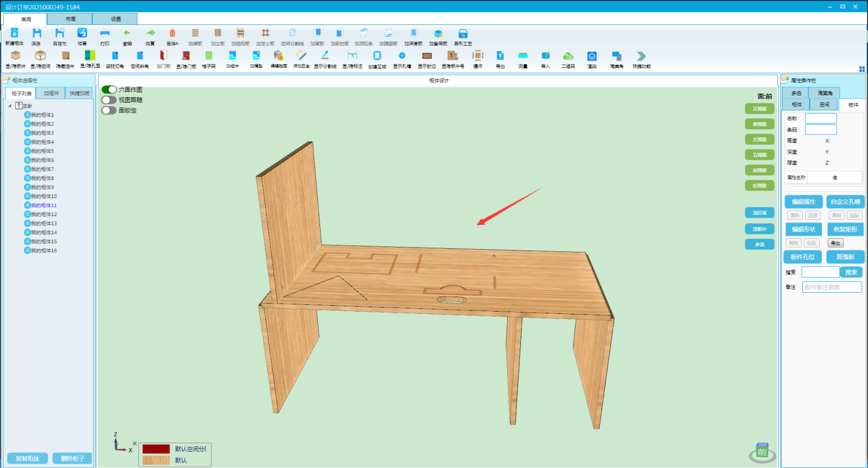Select 我的柜体11 in the cabinet tree
Viewport: 868px width, 468px height.
pos(43,205)
